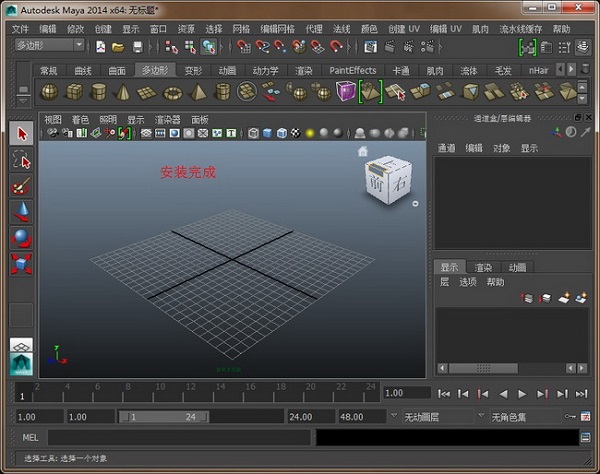Click the Lasso select tool
This screenshot has height=474, width=600.
(x=22, y=160)
